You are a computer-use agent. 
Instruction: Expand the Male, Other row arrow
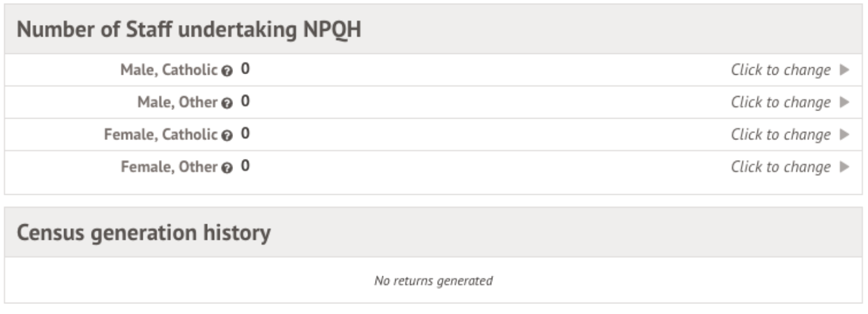pos(844,102)
